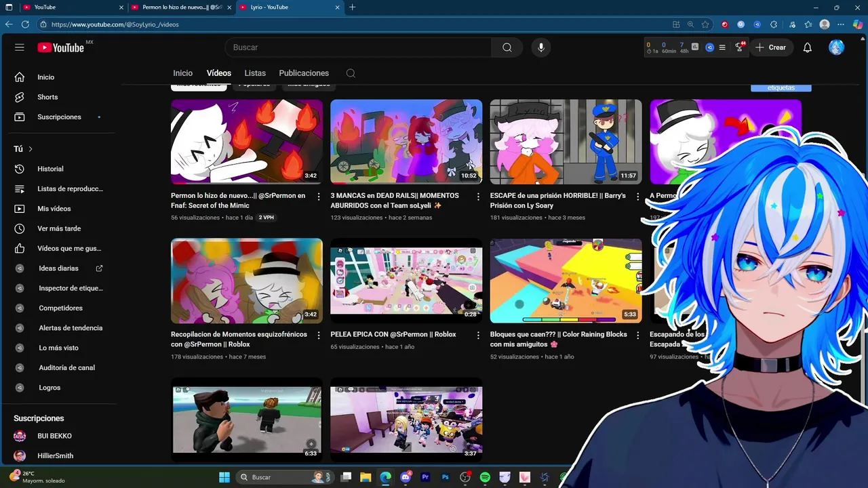Search within channel magnifier icon
868x488 pixels.
(x=351, y=73)
